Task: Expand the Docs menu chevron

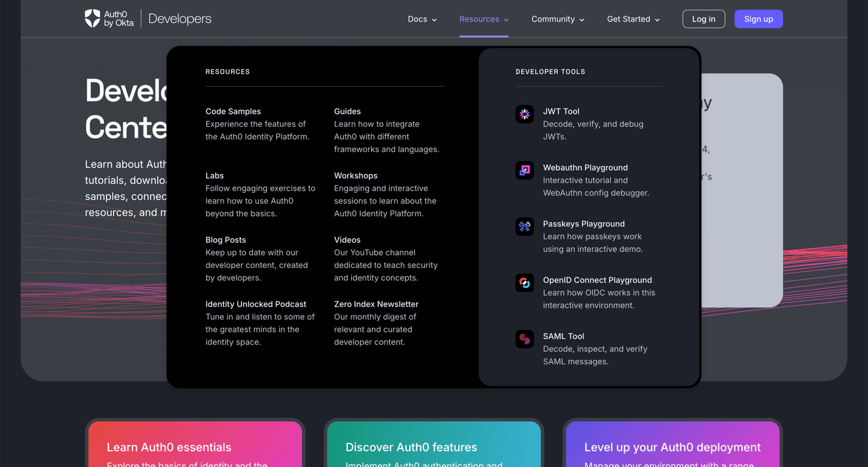Action: [x=435, y=20]
